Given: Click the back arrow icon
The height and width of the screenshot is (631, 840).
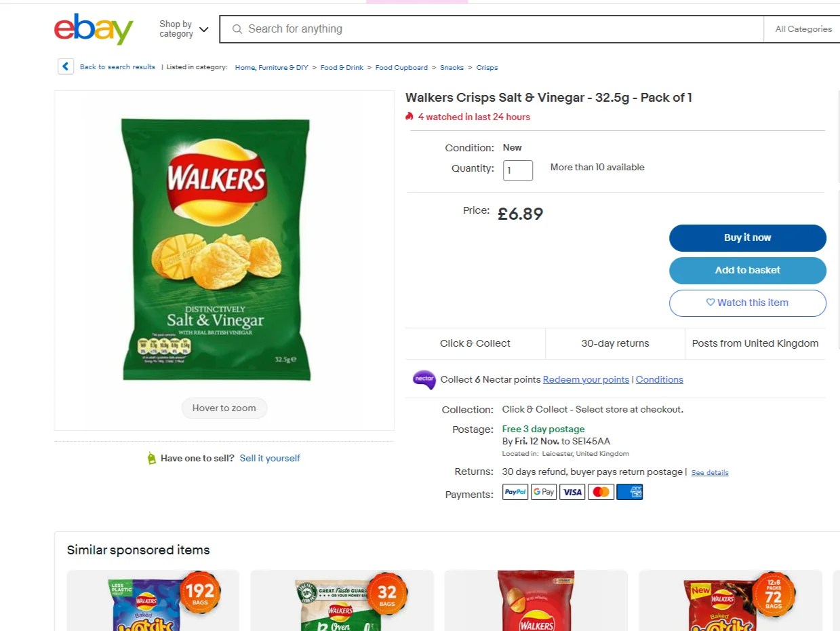Looking at the screenshot, I should (x=66, y=66).
